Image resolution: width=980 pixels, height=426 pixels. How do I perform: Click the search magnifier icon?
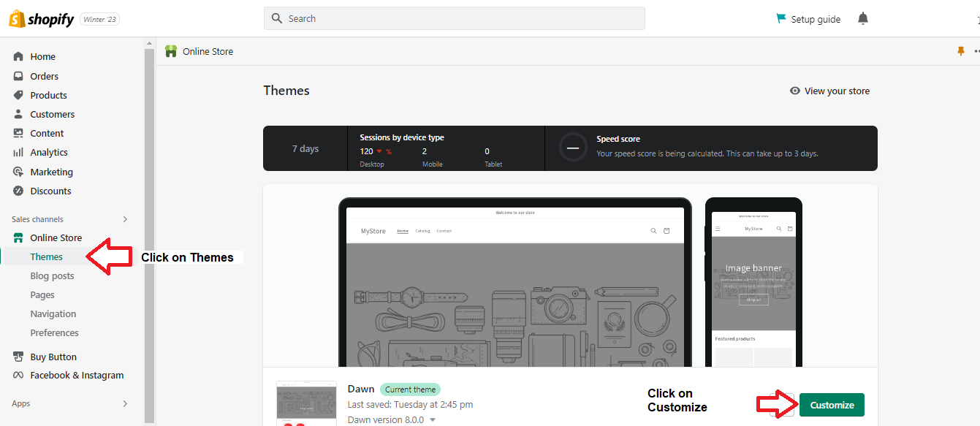277,18
